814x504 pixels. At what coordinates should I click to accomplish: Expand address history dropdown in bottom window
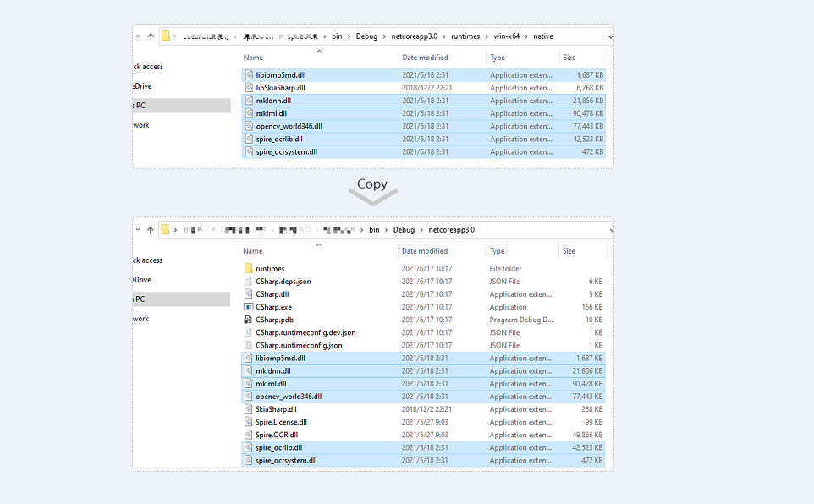click(x=611, y=231)
